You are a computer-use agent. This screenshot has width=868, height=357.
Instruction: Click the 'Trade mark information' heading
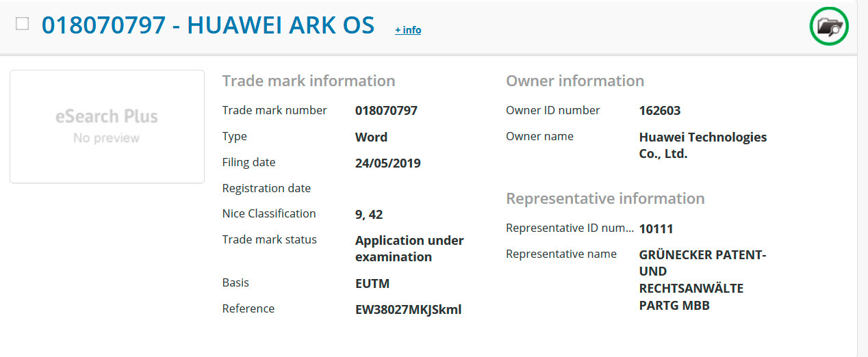(308, 81)
